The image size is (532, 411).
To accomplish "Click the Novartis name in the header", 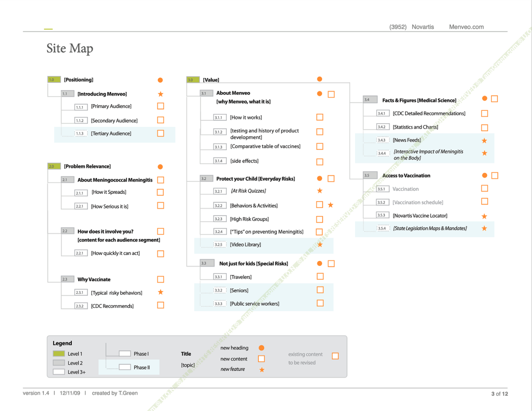I will coord(423,27).
